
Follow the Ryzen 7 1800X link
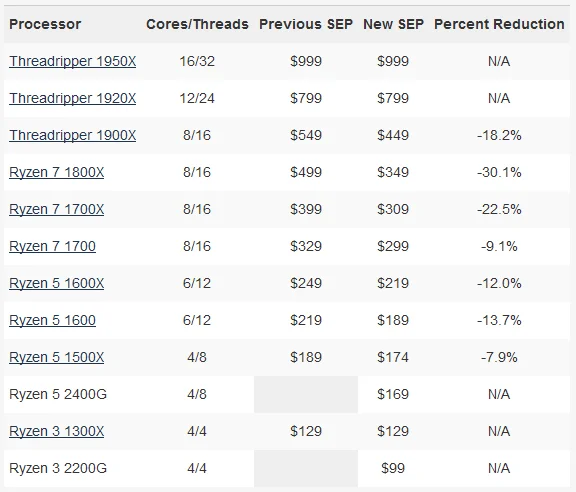57,172
